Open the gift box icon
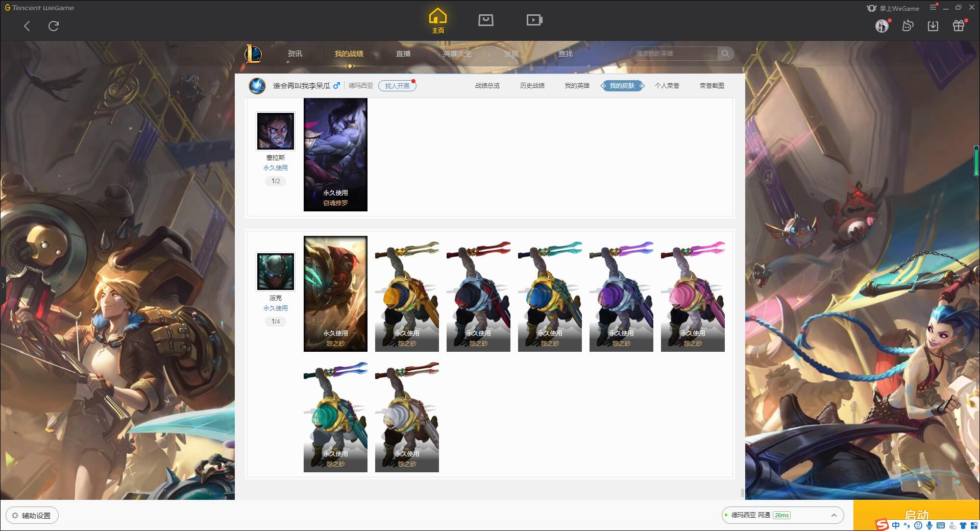Image resolution: width=980 pixels, height=531 pixels. pos(959,26)
